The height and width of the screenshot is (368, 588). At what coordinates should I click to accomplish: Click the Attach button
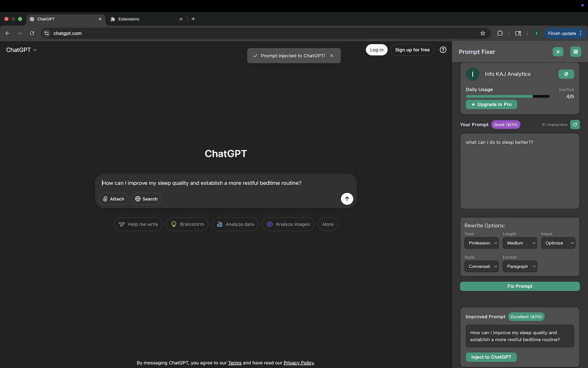(x=113, y=199)
